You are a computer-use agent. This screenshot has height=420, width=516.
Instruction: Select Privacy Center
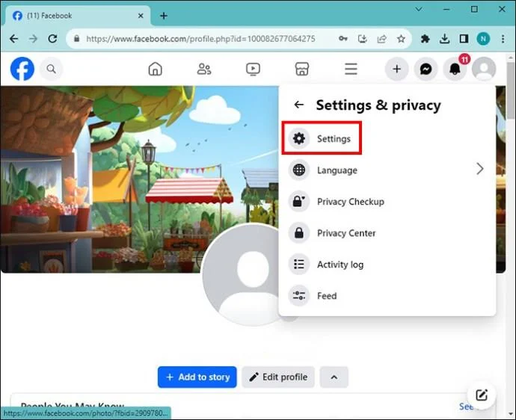[x=387, y=233]
